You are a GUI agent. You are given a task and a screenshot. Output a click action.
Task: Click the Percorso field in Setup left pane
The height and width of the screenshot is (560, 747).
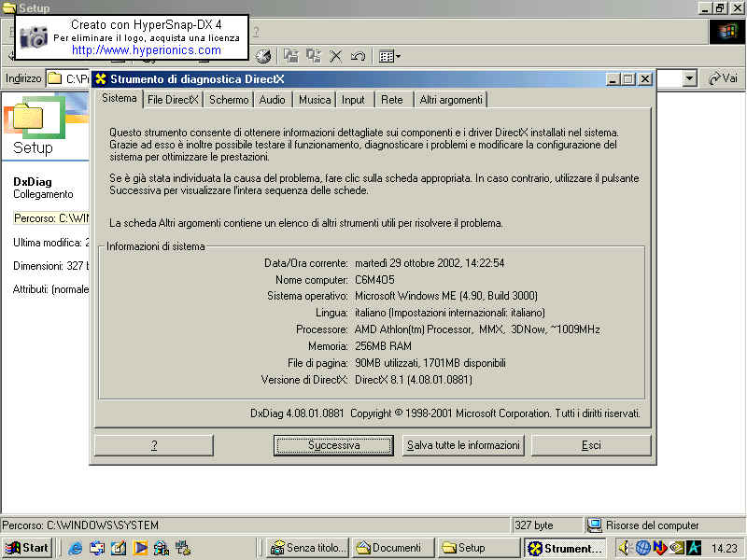51,218
